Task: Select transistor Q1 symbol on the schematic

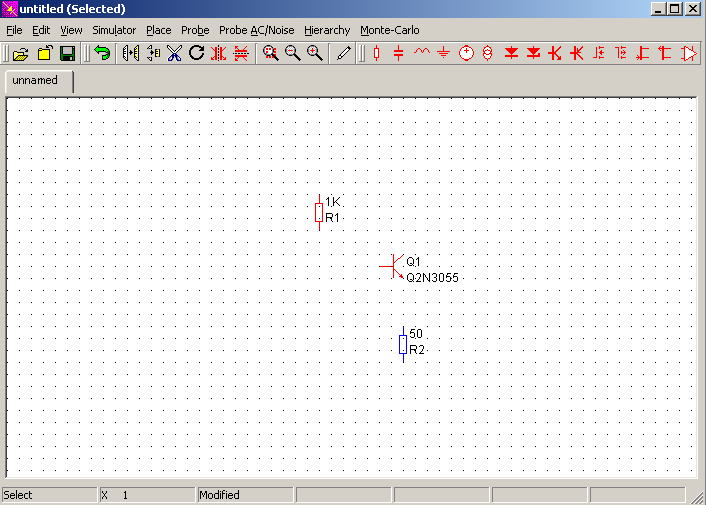Action: pyautogui.click(x=392, y=266)
